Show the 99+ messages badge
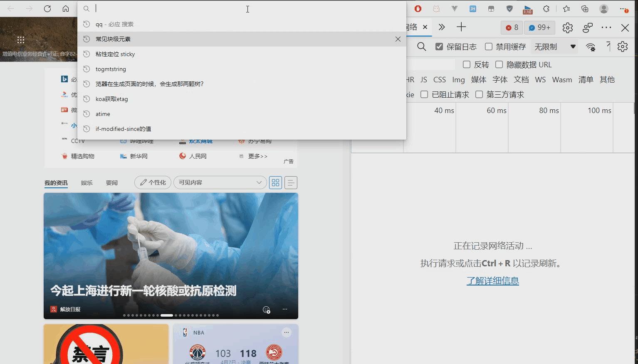 point(540,27)
